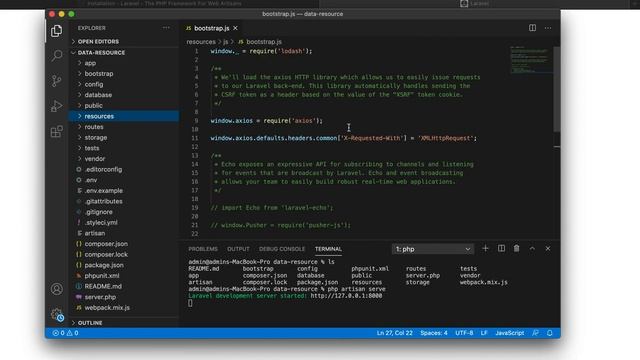This screenshot has height=360, width=640.
Task: Select the Terminal tab
Action: coord(328,249)
